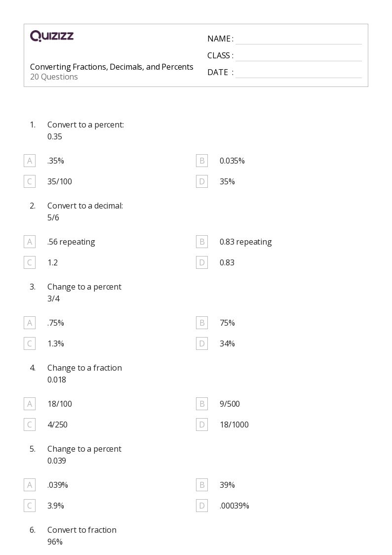Select box A next to .039%
This screenshot has height=555, width=392.
pyautogui.click(x=30, y=485)
